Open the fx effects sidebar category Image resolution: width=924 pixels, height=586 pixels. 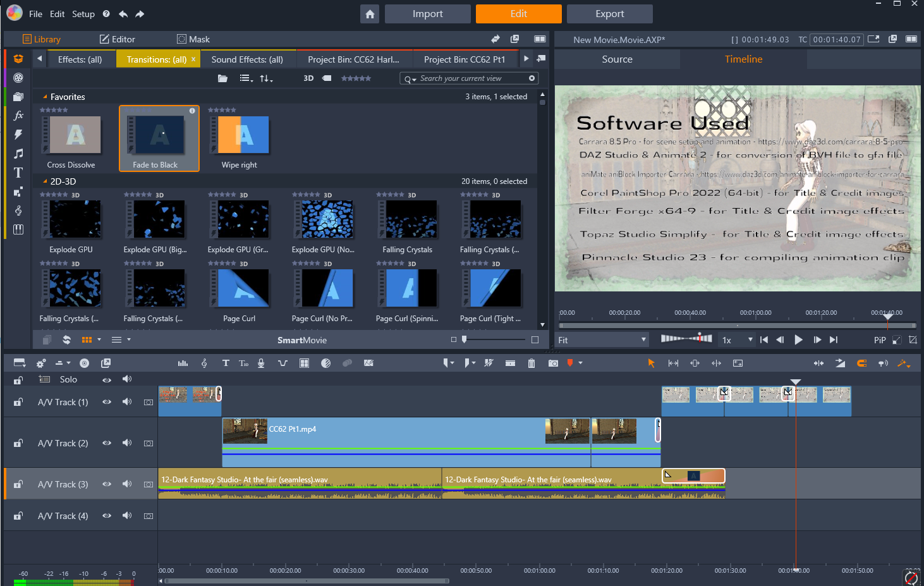pos(18,115)
